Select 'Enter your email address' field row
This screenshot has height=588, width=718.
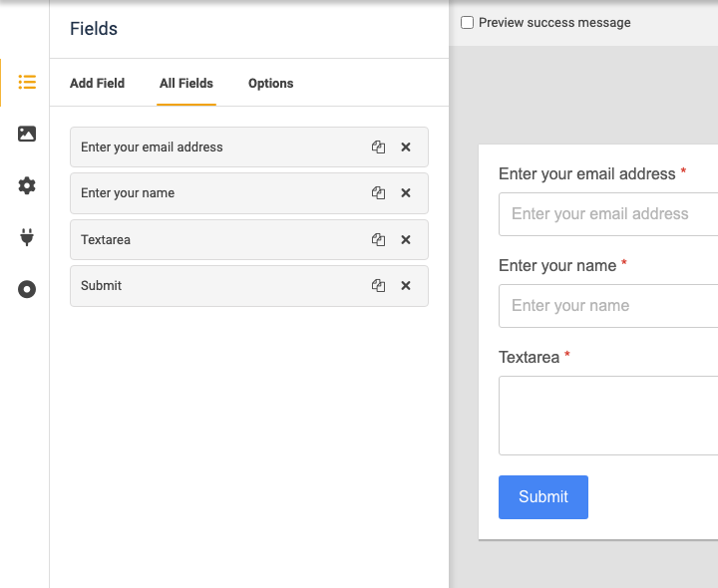coord(249,147)
